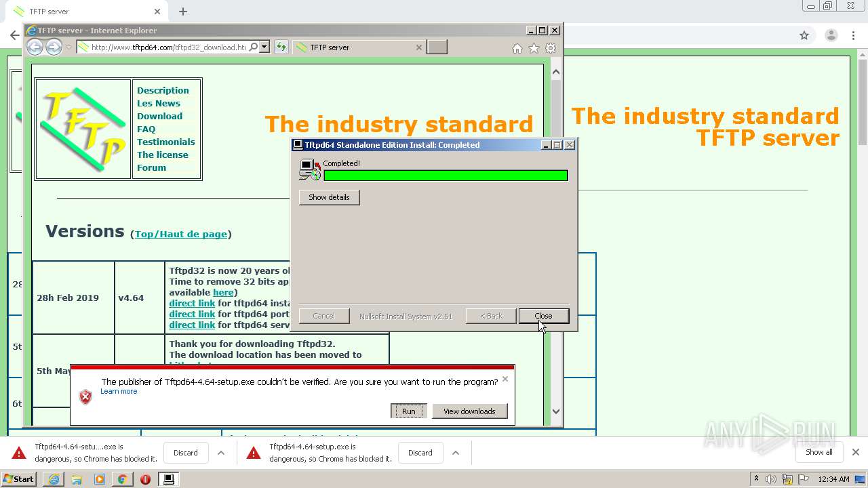Click Show details in the installer
Screen dimensions: 868x488
coord(329,197)
